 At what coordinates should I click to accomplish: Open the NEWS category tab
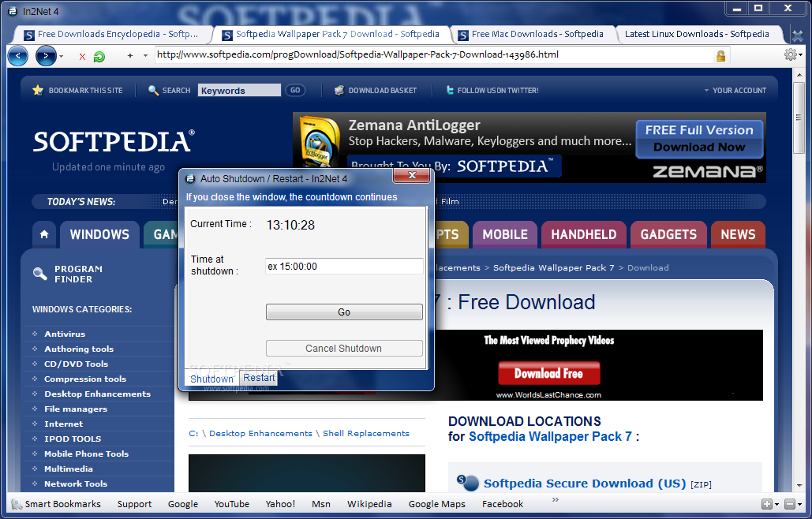(x=738, y=234)
